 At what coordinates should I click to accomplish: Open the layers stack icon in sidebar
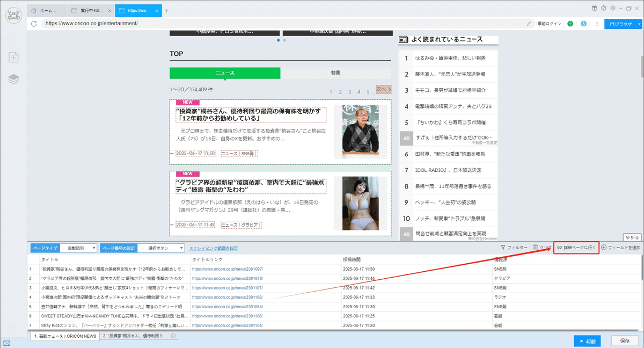coord(13,79)
